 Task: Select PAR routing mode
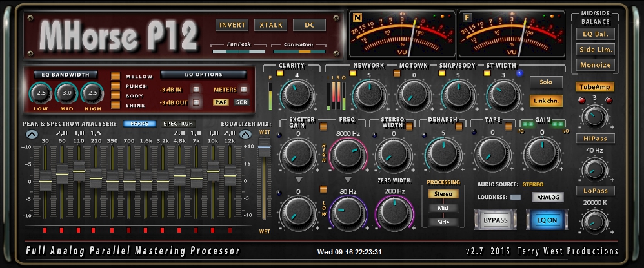point(221,102)
